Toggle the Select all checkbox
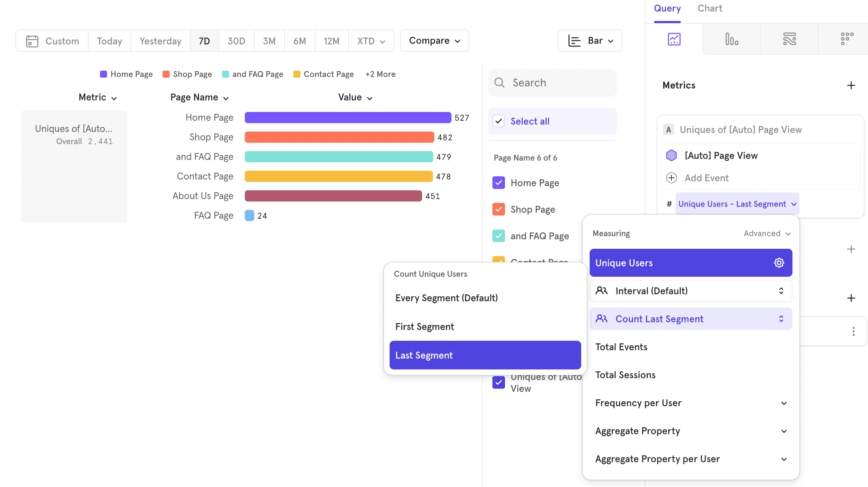Viewport: 868px width, 487px height. [498, 121]
